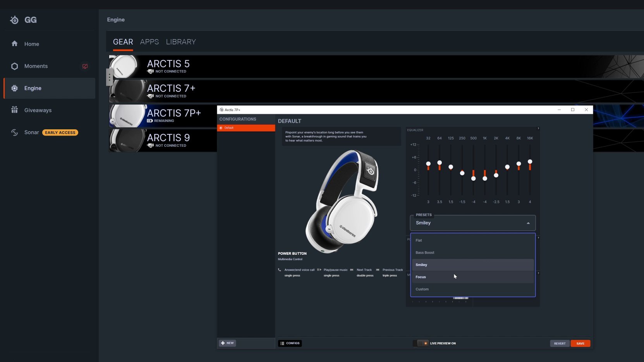Click the 16K equalizer slider knob
The height and width of the screenshot is (362, 644).
(x=530, y=161)
